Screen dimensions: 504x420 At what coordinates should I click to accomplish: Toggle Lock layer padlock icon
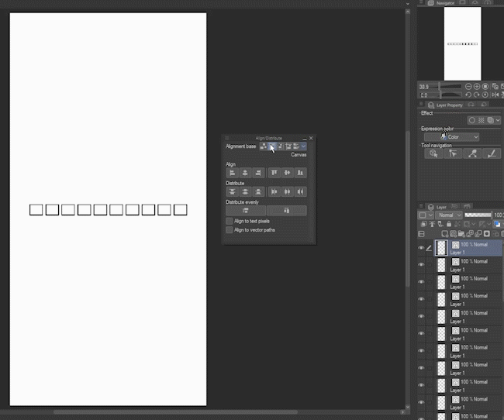449,224
